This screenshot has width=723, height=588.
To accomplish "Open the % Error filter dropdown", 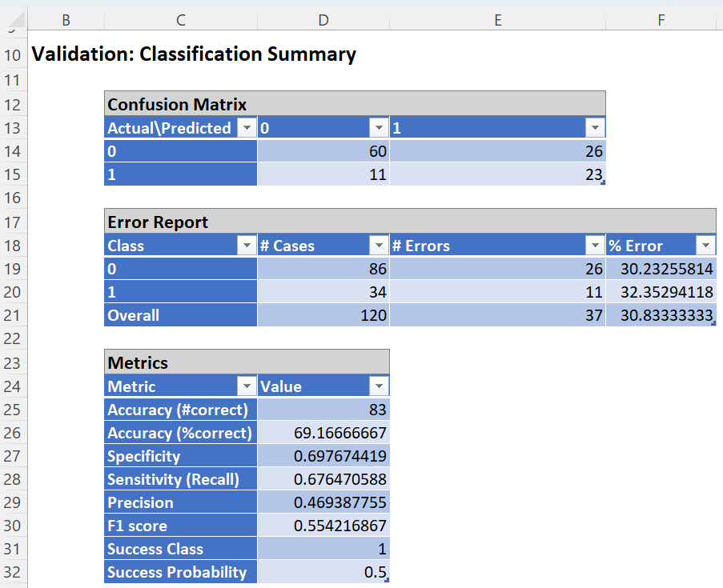I will click(x=705, y=246).
